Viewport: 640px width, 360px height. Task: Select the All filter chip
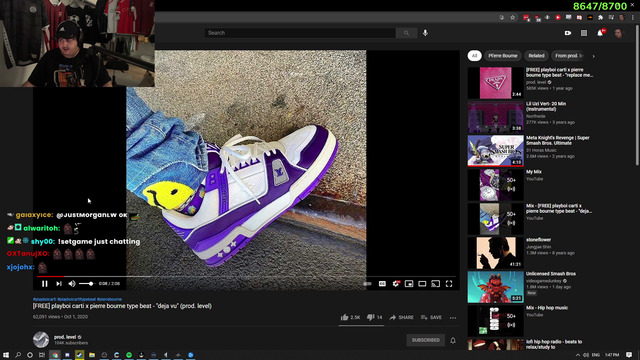point(474,56)
